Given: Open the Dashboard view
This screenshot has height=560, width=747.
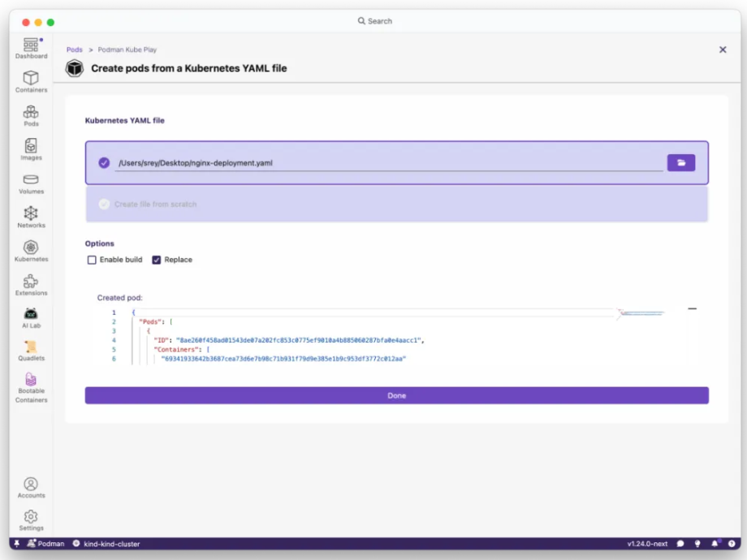Looking at the screenshot, I should pyautogui.click(x=31, y=48).
